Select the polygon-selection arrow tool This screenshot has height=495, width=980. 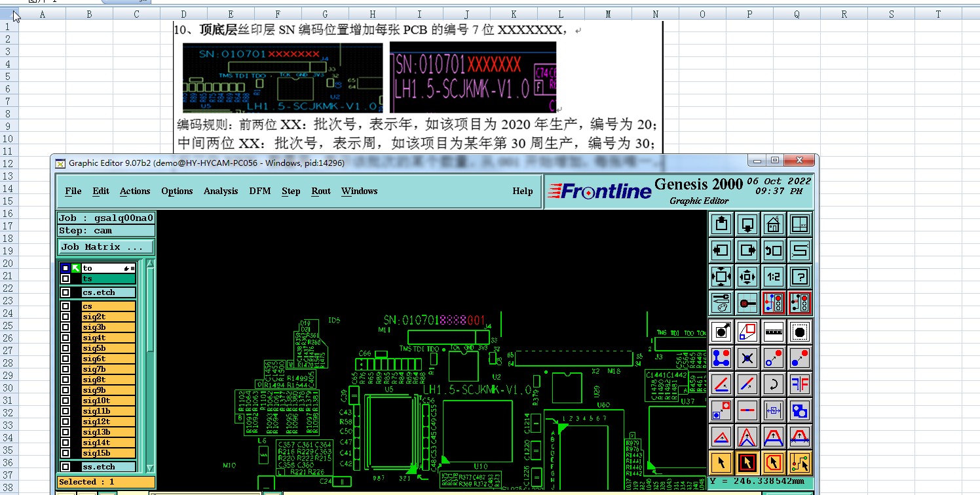774,463
